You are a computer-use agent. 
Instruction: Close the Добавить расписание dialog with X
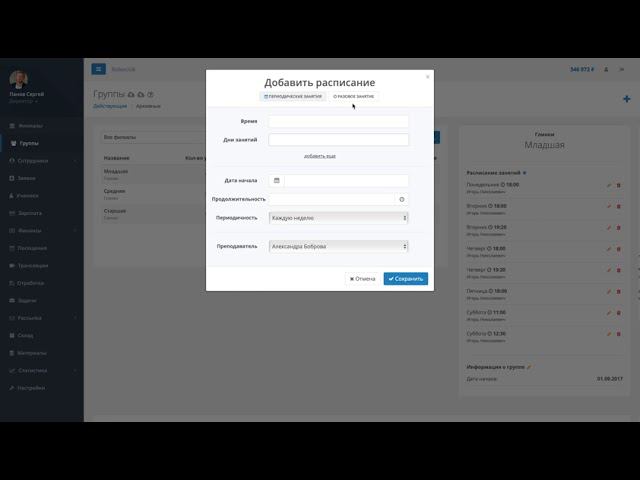[427, 77]
